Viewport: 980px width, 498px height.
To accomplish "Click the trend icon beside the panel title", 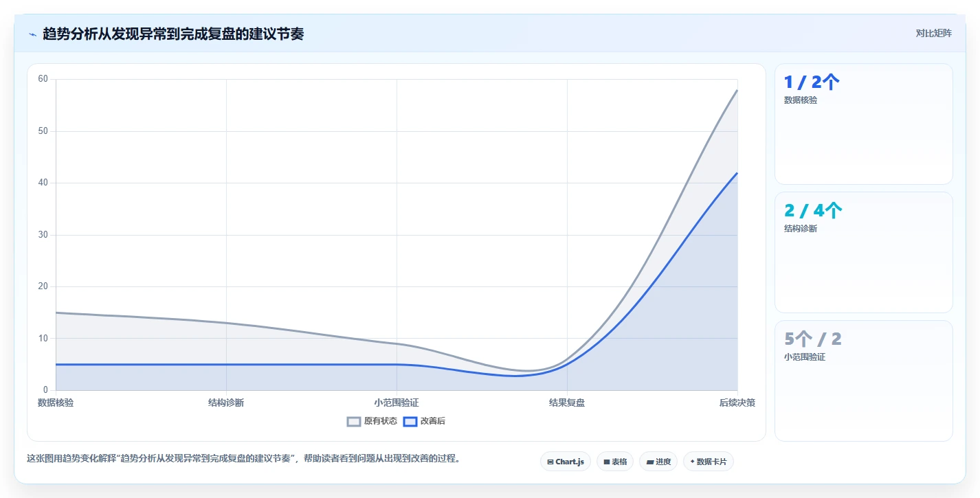I will pos(32,34).
